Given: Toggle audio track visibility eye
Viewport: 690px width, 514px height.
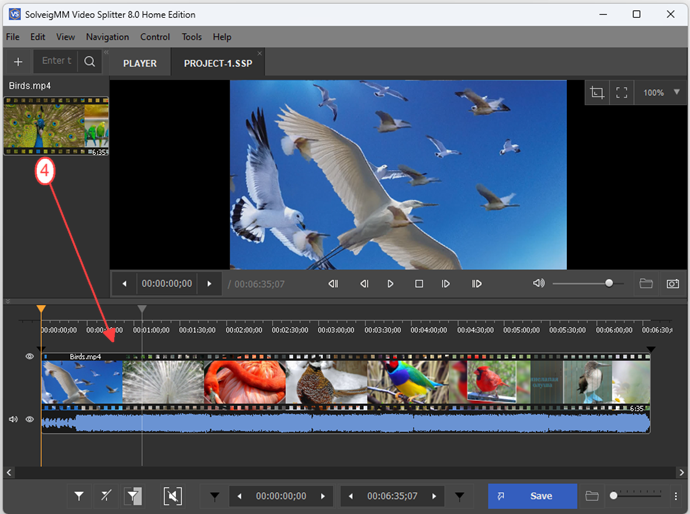Looking at the screenshot, I should tap(29, 419).
